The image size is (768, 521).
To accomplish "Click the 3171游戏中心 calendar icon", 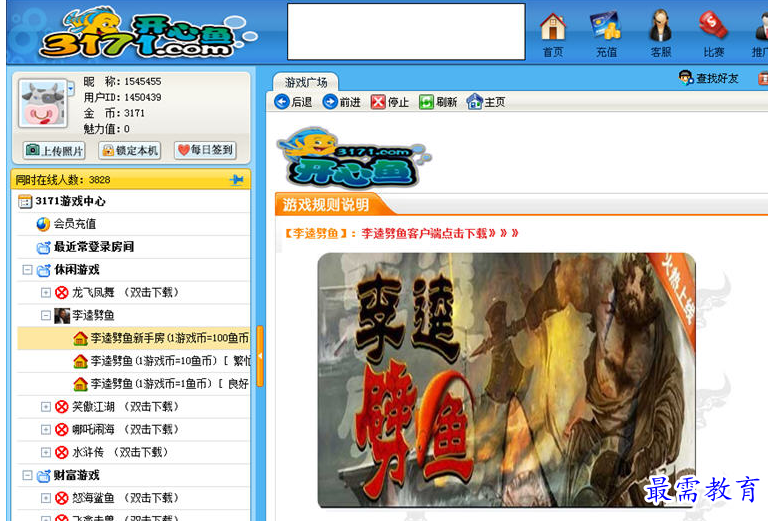I will [25, 201].
